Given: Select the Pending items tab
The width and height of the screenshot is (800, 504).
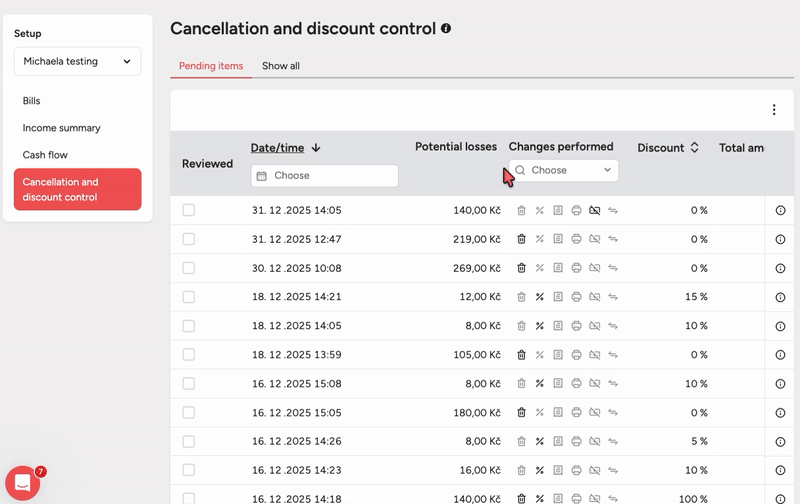Looking at the screenshot, I should click(211, 66).
